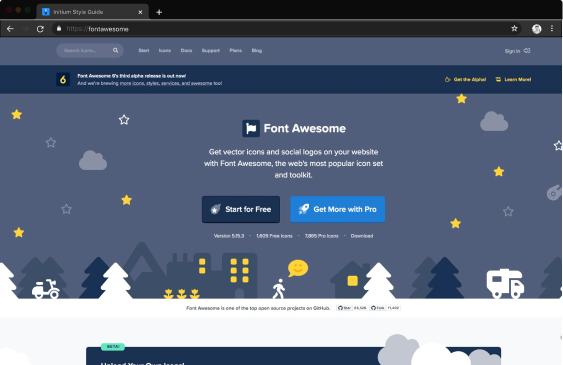
Task: Click the 'Font Awesome' heading text
Action: tap(304, 128)
